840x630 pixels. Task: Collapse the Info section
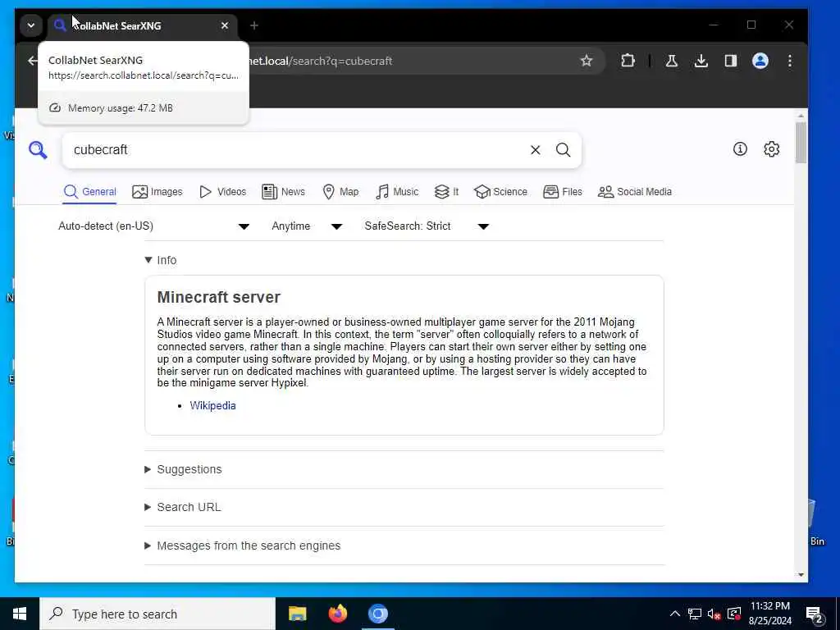(160, 260)
